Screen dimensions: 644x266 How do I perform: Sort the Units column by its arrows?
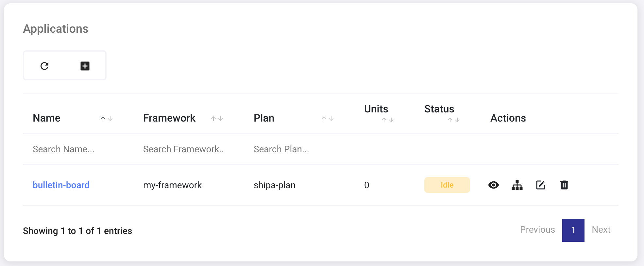[x=387, y=120]
